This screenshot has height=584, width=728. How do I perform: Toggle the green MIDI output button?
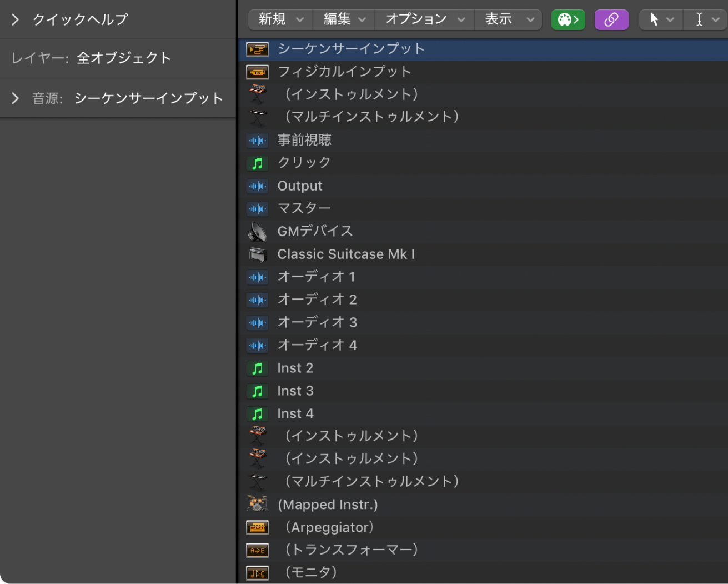568,19
